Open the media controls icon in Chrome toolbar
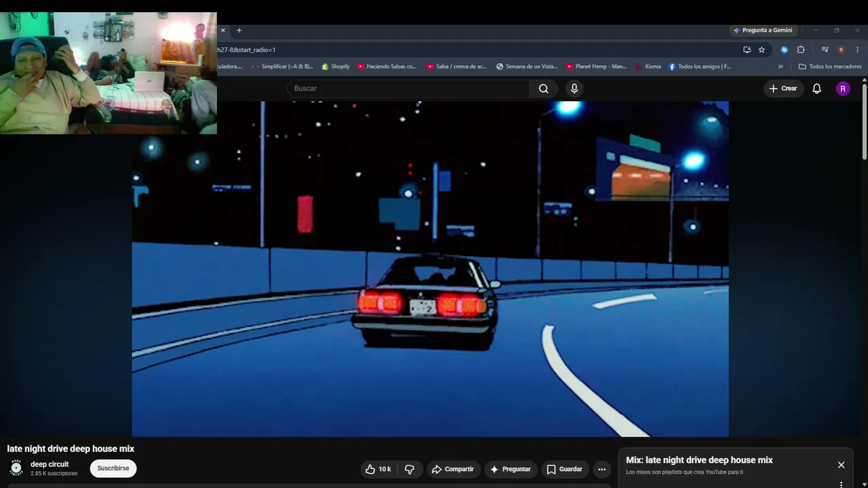Viewport: 868px width, 488px height. pyautogui.click(x=825, y=49)
